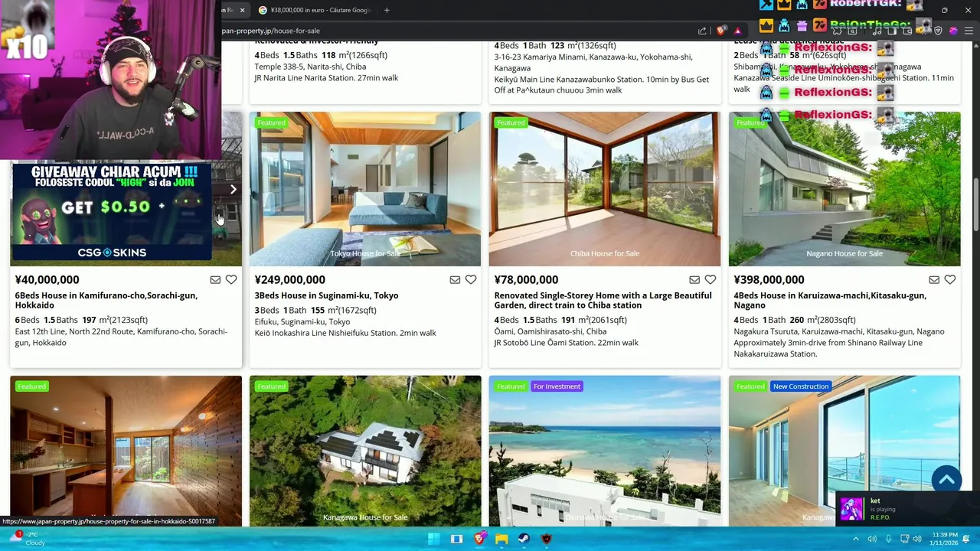Viewport: 980px width, 551px height.
Task: Click the 'New Construction' blue tag
Action: click(800, 386)
